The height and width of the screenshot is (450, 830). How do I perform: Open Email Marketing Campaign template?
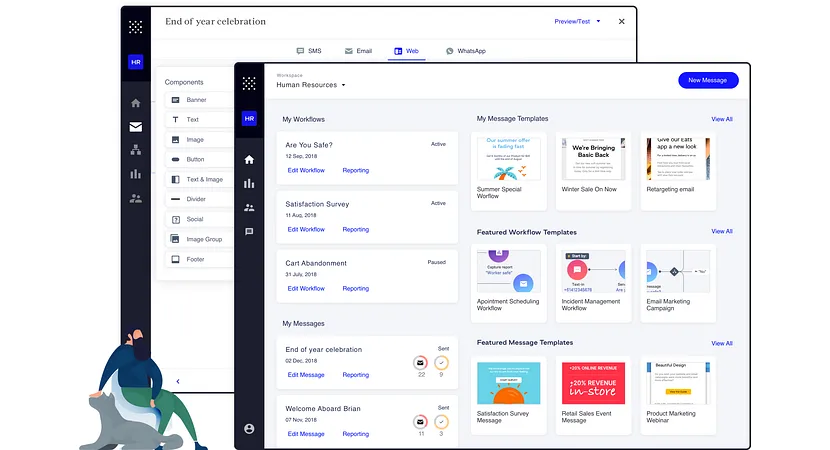[x=678, y=283]
